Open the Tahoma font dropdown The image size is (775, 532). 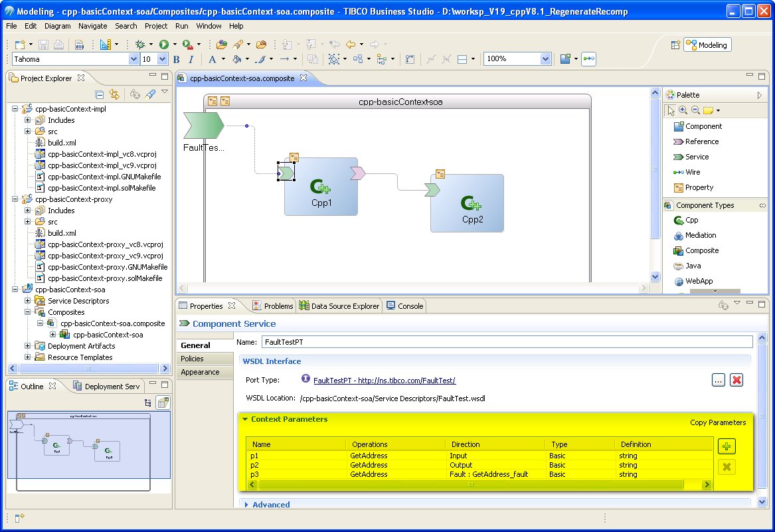click(x=132, y=59)
